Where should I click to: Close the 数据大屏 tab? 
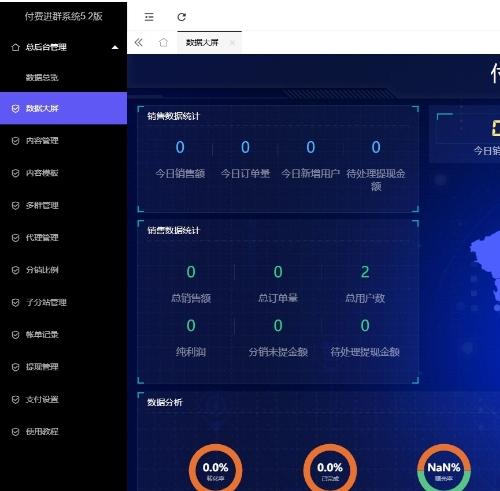tap(232, 42)
